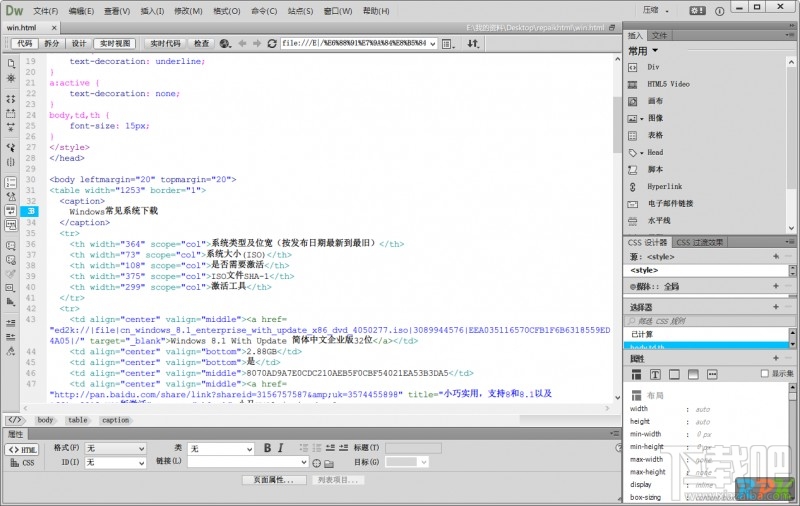Open the 类 class dropdown

(x=220, y=449)
